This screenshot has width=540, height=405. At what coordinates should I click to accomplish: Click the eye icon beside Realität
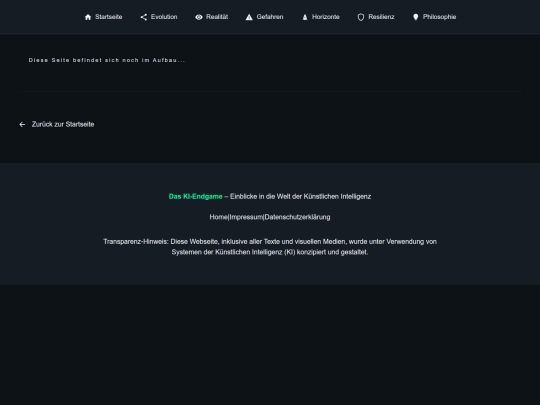199,17
